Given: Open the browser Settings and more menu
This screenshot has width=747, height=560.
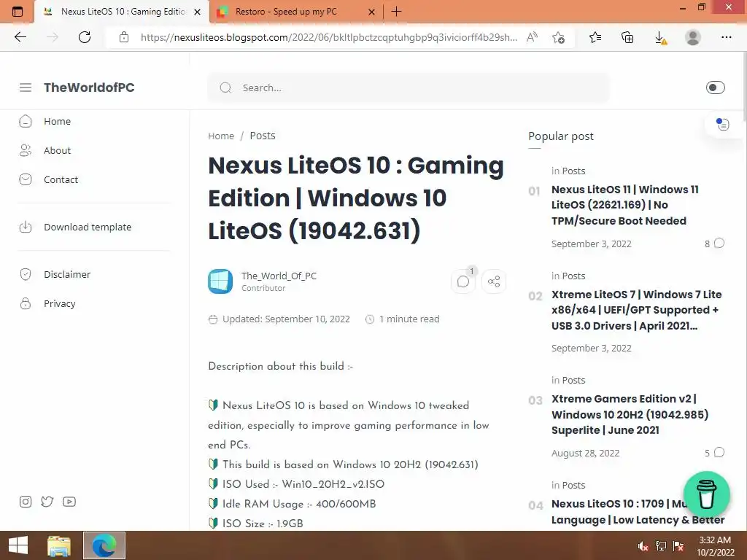Looking at the screenshot, I should pyautogui.click(x=726, y=37).
